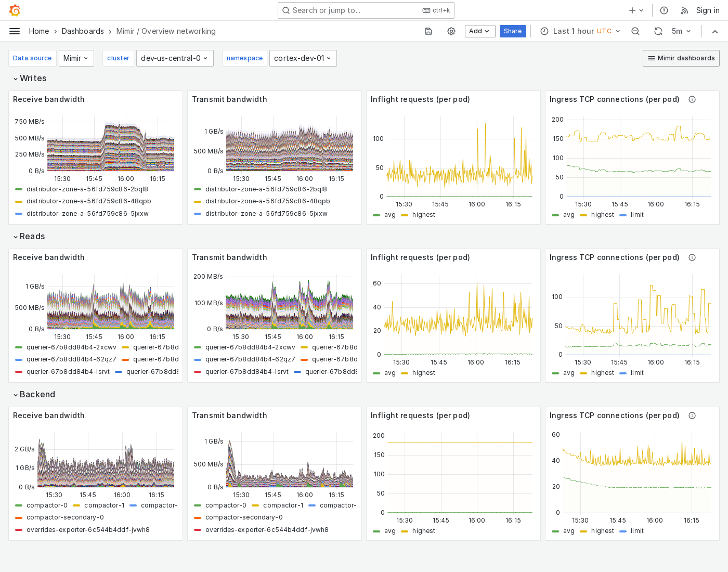Open dashboard settings via the gear icon
The image size is (728, 572).
pos(451,31)
